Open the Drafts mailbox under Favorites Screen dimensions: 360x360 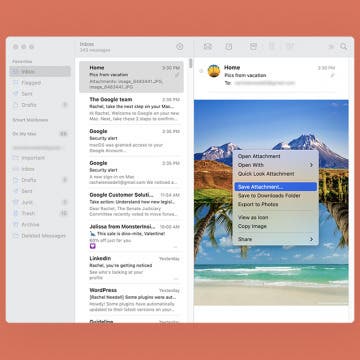(40, 105)
